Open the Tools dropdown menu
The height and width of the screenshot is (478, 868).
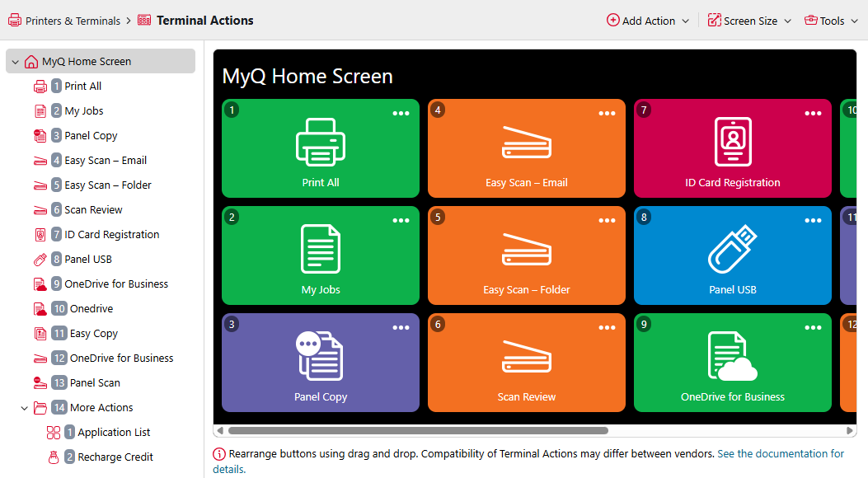(x=832, y=21)
